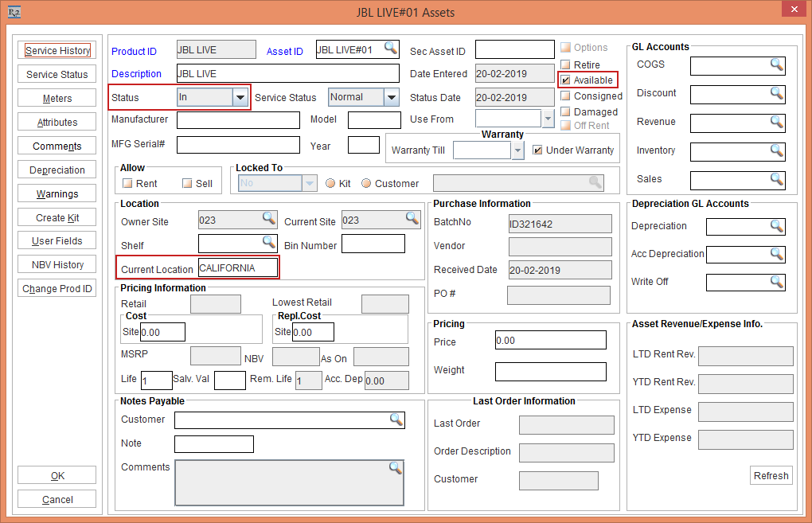Viewport: 812px width, 523px height.
Task: Click the Description input field
Action: [x=288, y=73]
